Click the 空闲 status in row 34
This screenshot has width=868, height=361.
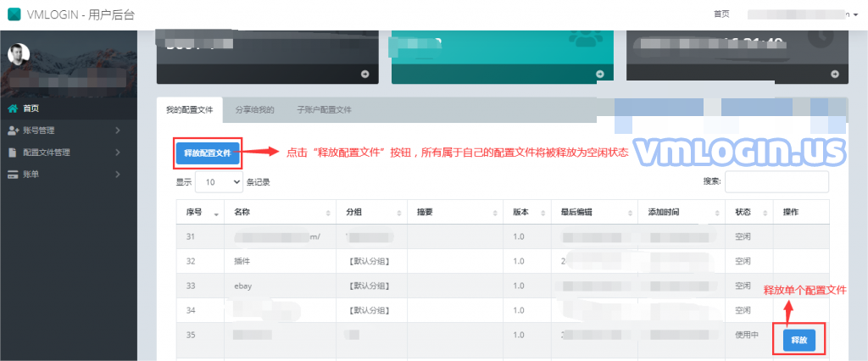pos(743,310)
